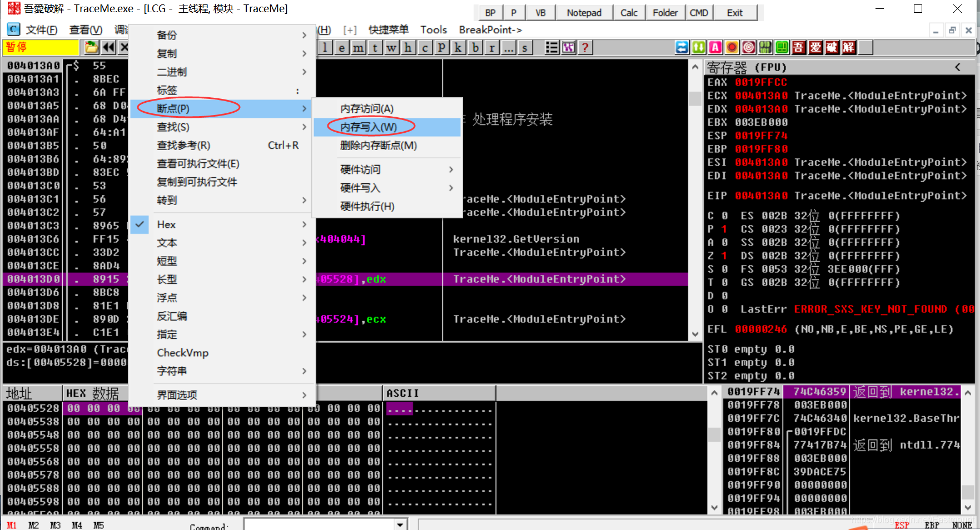Click the open file folder toolbar icon

[x=92, y=48]
